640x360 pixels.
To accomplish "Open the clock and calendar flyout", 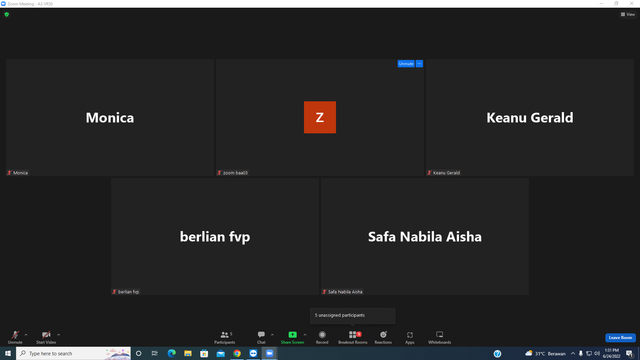I will [x=611, y=353].
